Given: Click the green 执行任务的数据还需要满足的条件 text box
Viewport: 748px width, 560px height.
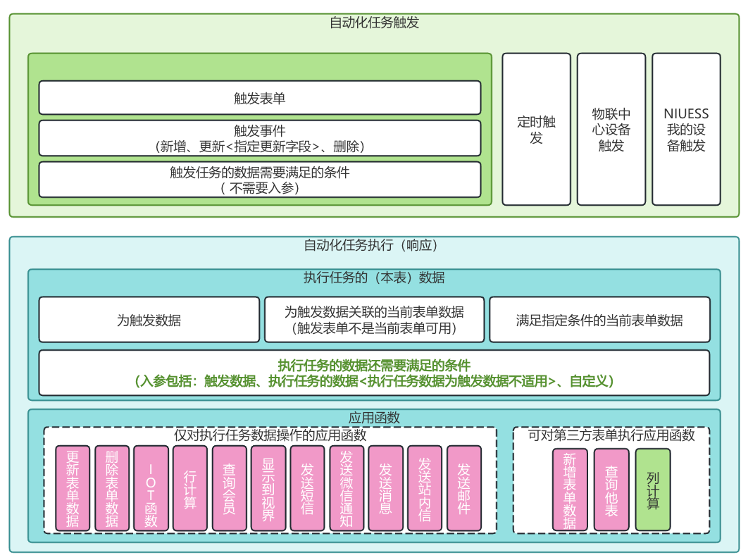Looking at the screenshot, I should tap(374, 373).
